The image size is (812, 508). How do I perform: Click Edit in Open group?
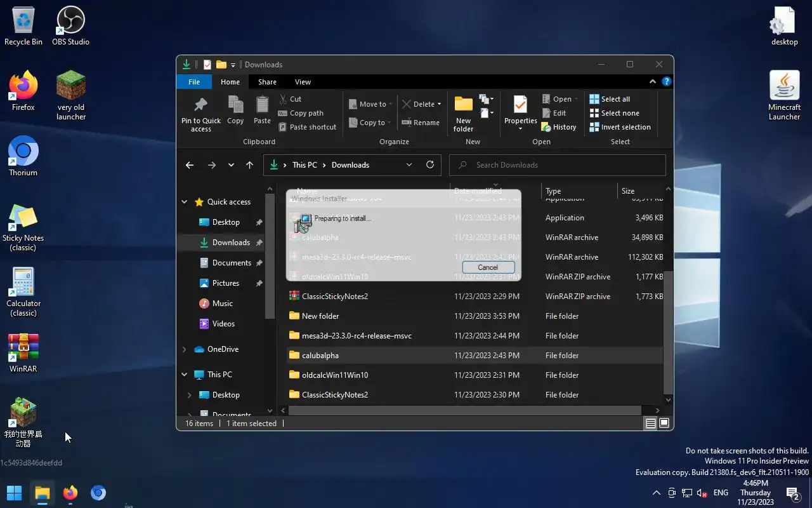coord(553,113)
